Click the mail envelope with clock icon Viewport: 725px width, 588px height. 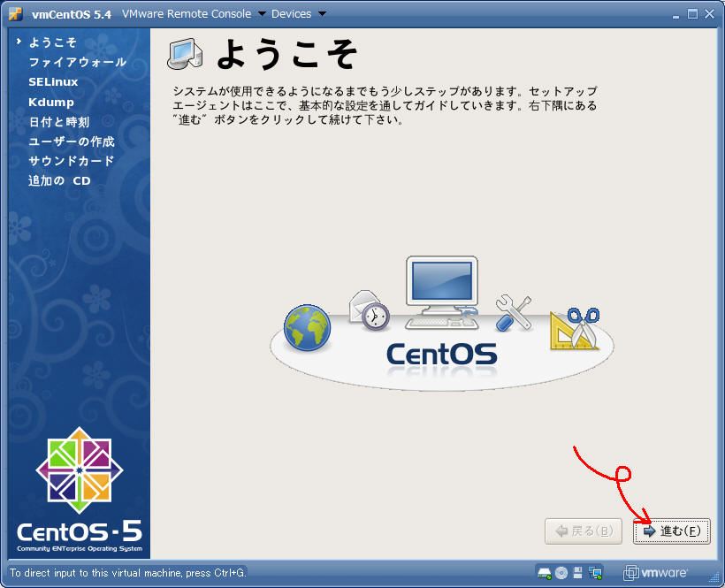pyautogui.click(x=369, y=309)
